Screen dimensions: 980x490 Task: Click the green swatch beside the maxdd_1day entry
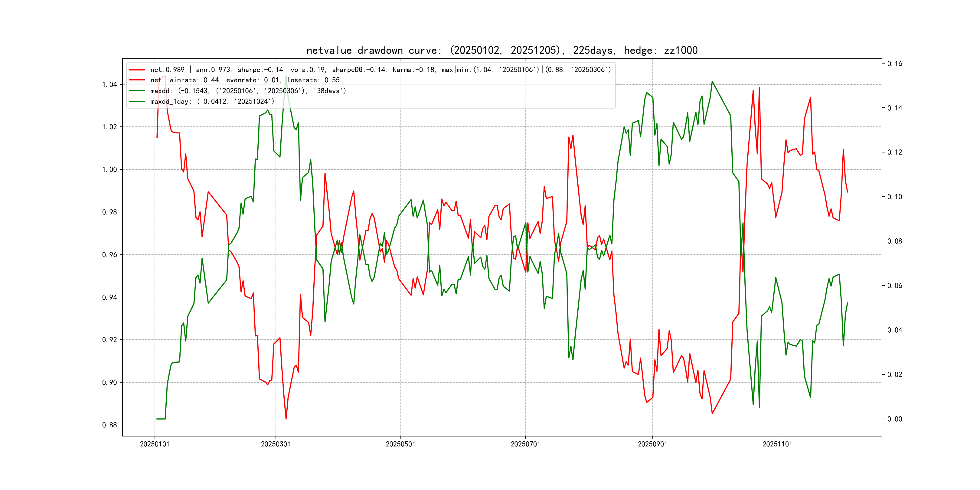137,101
